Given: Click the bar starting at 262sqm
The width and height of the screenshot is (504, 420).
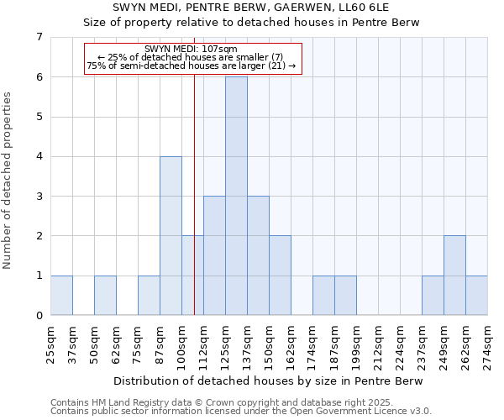Looking at the screenshot, I should (476, 295).
